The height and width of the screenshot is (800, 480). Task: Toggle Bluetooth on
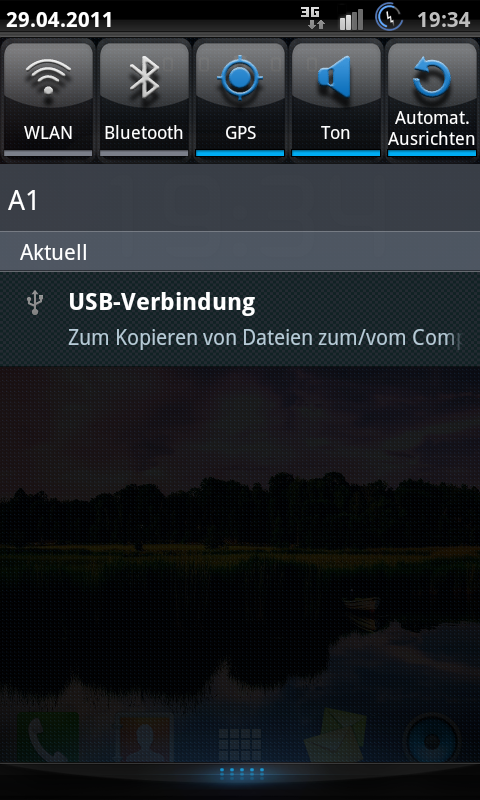[x=144, y=99]
